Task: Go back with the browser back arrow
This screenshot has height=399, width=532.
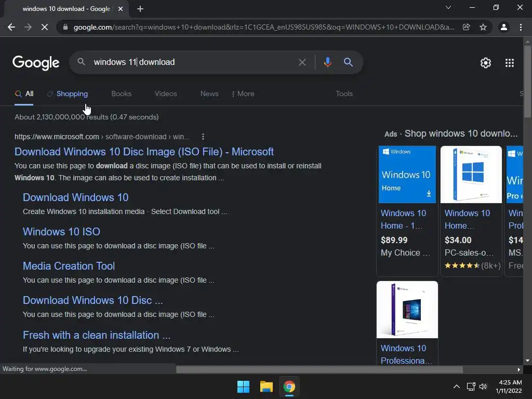Action: 11,27
